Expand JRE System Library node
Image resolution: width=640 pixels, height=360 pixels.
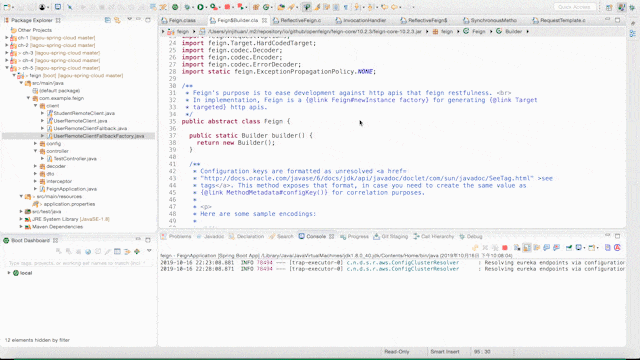(21, 219)
